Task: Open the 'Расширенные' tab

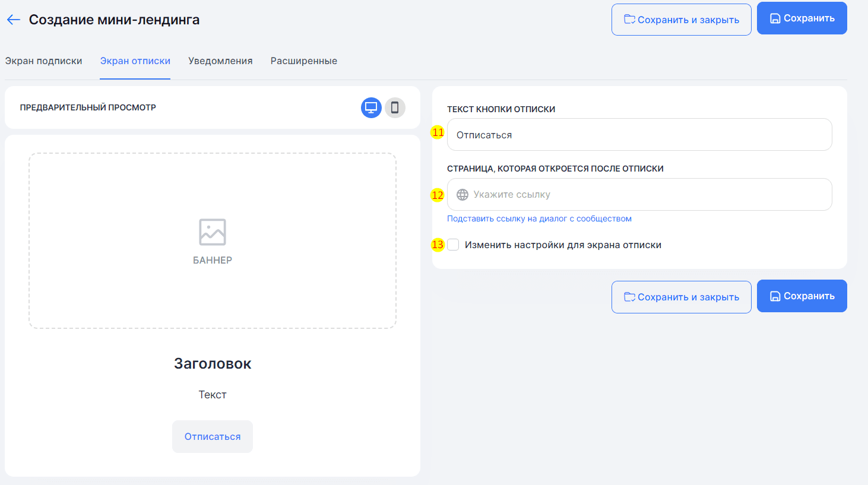Action: (303, 61)
